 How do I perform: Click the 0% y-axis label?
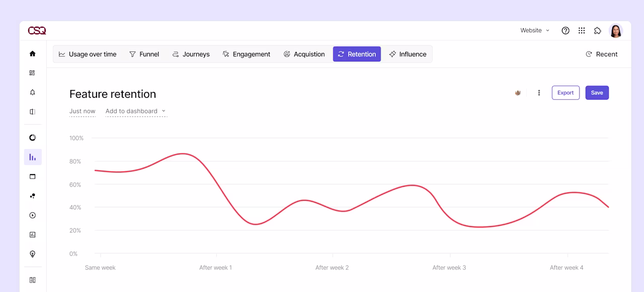click(x=73, y=254)
